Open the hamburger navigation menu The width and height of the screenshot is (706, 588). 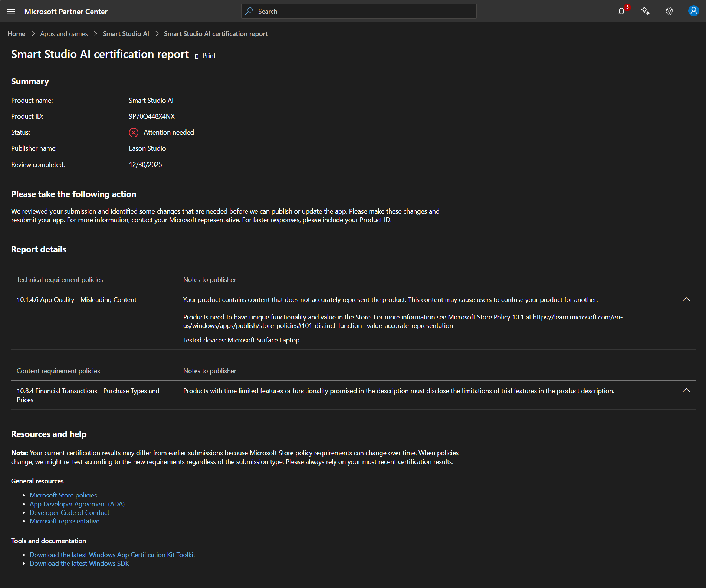click(x=11, y=12)
